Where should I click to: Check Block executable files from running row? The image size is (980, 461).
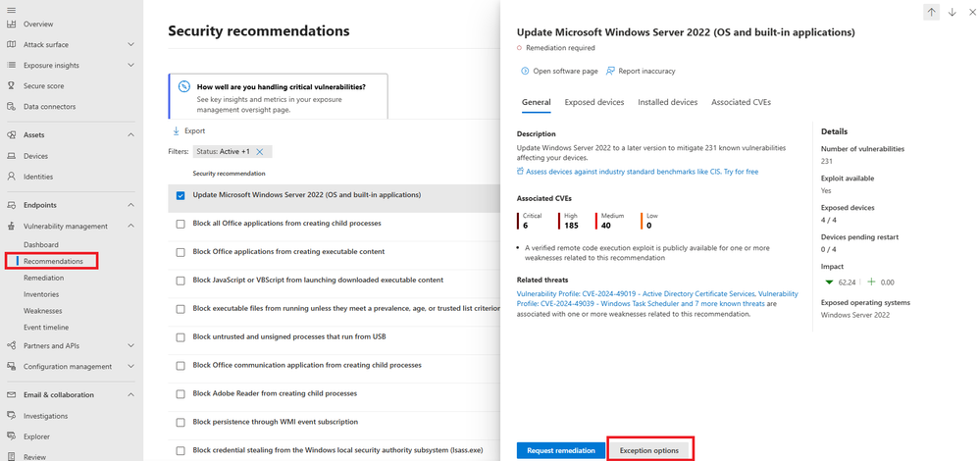[x=181, y=309]
